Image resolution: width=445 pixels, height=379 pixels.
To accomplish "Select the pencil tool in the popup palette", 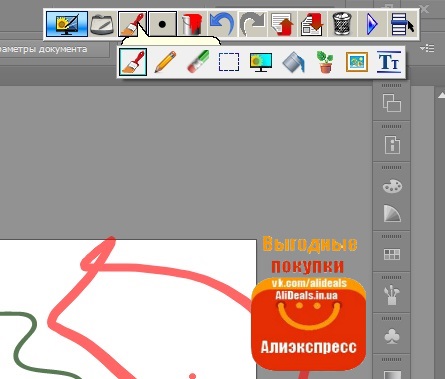I will 165,62.
